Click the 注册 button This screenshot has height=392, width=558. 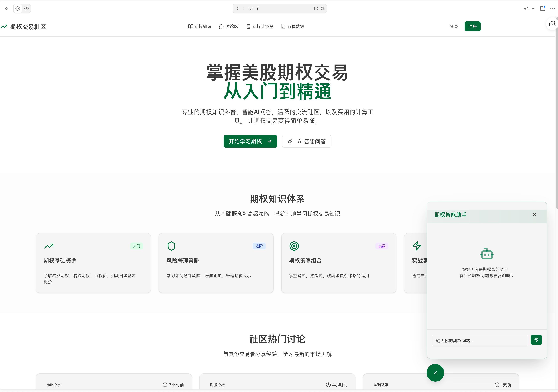coord(472,26)
